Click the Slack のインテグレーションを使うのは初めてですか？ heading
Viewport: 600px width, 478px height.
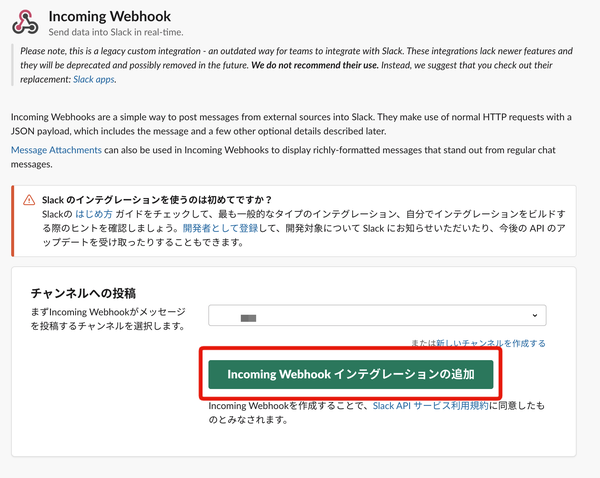(x=157, y=200)
